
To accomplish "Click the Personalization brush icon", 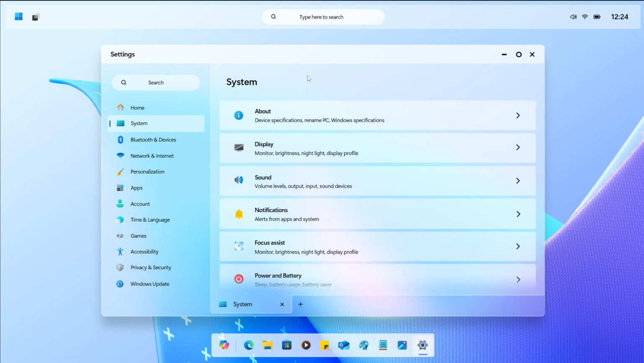I will click(120, 171).
